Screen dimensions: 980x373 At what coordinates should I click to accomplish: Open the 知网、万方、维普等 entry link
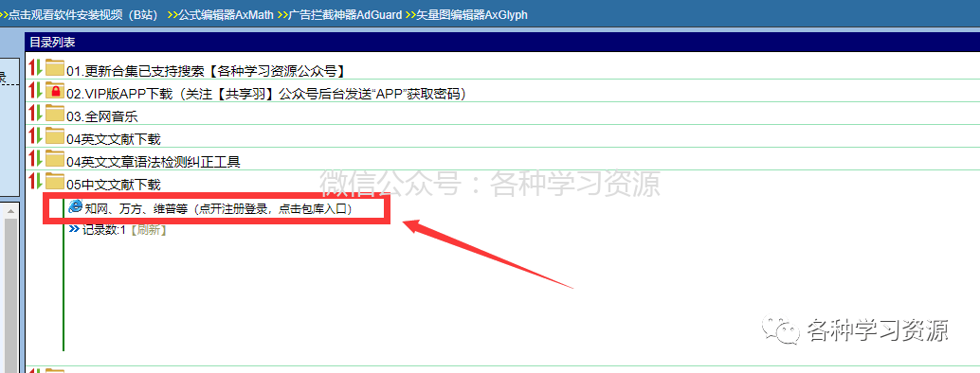click(219, 209)
